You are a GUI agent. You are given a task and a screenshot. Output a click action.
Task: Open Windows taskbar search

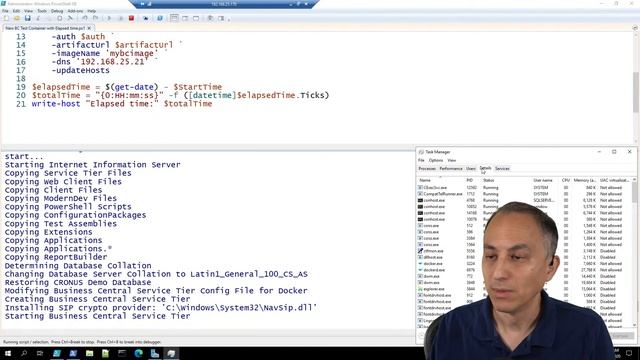pos(24,353)
